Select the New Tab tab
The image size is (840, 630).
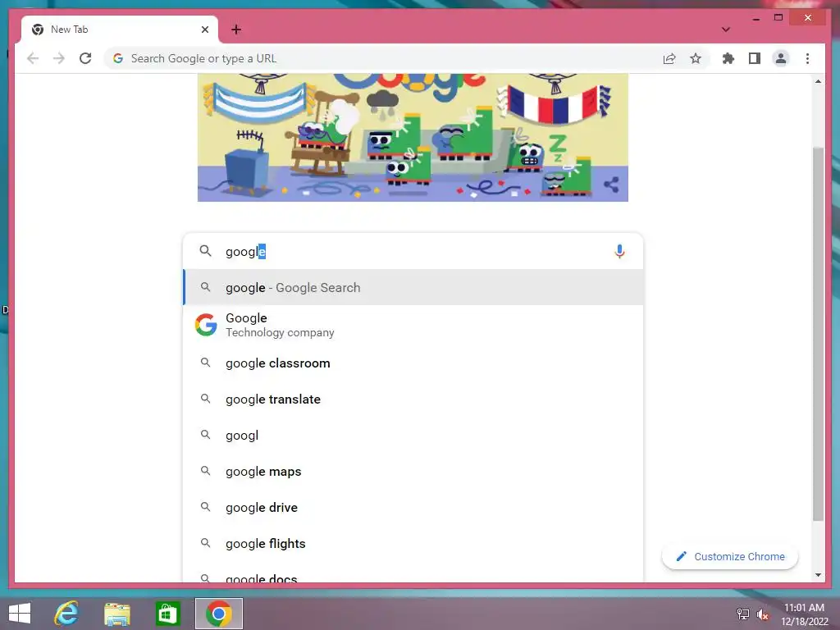(120, 30)
